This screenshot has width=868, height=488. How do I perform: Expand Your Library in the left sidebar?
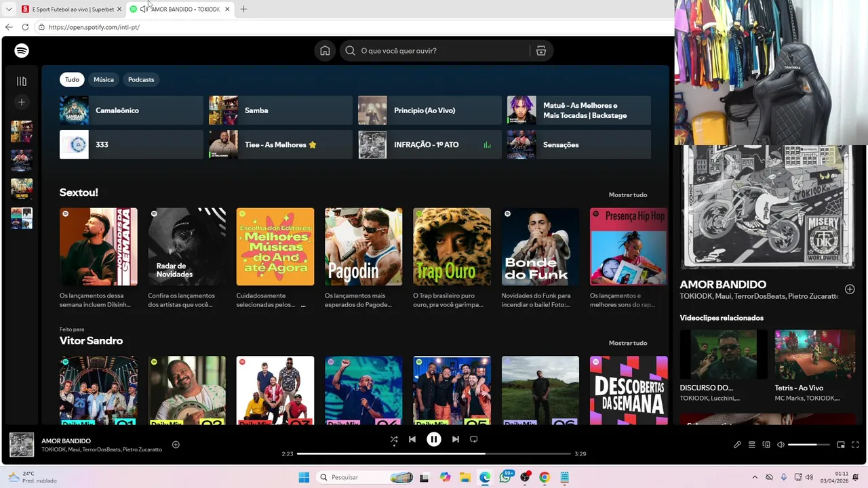coord(22,81)
